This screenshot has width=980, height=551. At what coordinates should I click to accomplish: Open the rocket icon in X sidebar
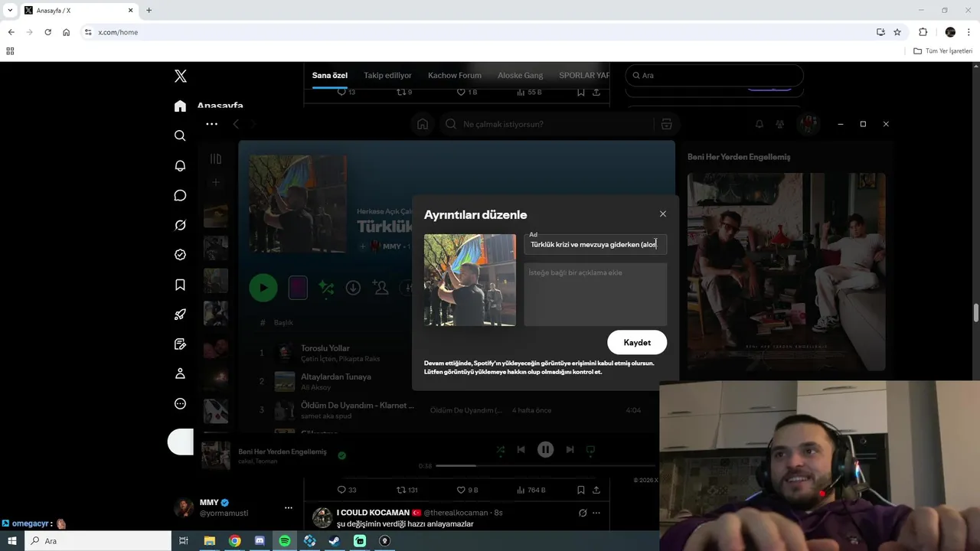pyautogui.click(x=180, y=315)
